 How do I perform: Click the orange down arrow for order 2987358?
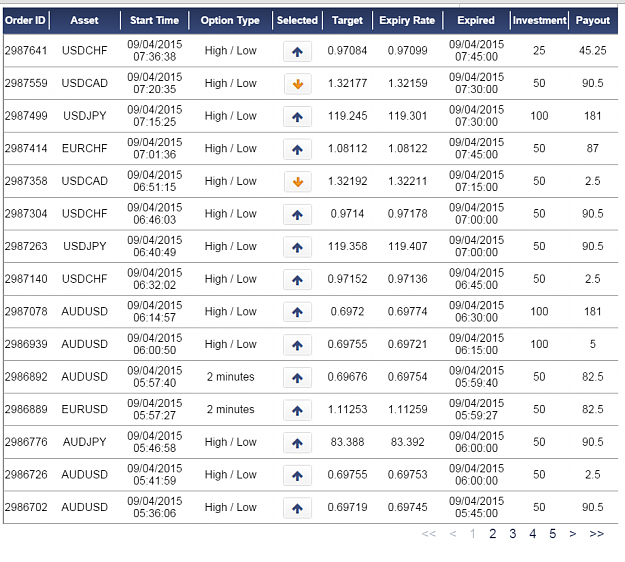297,182
